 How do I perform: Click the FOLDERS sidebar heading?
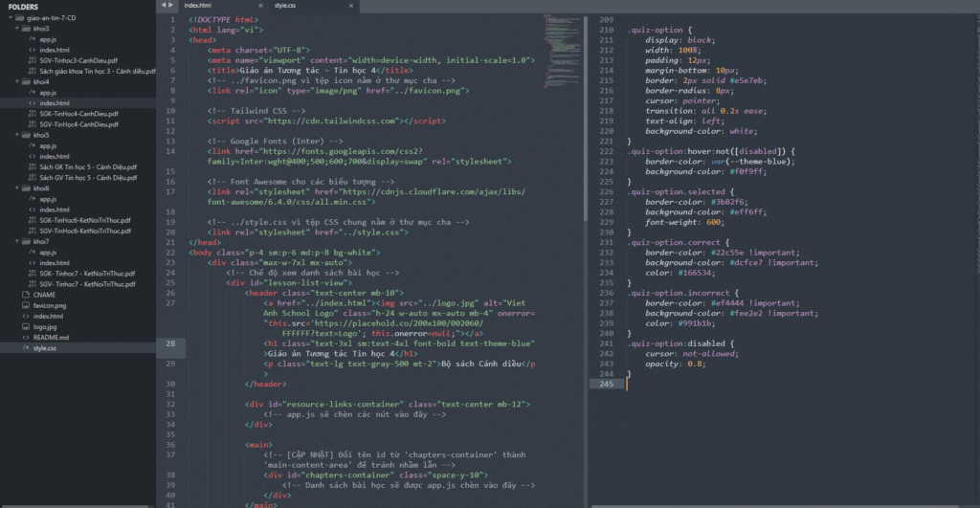[23, 7]
